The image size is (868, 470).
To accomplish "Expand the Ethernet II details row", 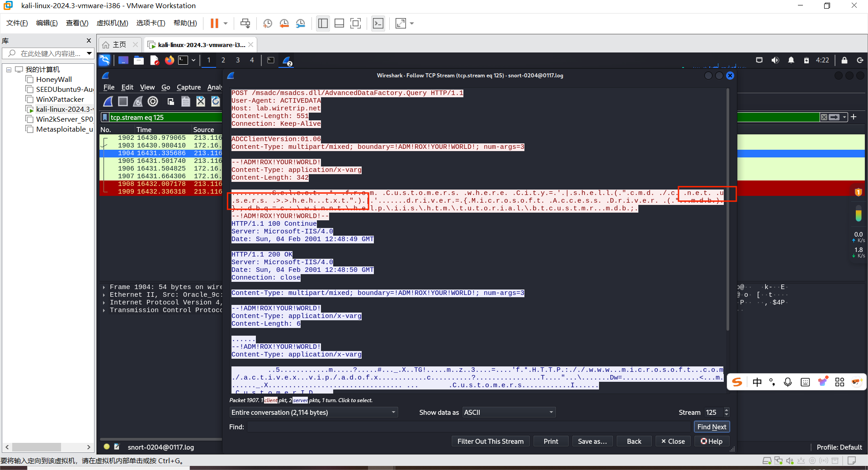I will [104, 295].
